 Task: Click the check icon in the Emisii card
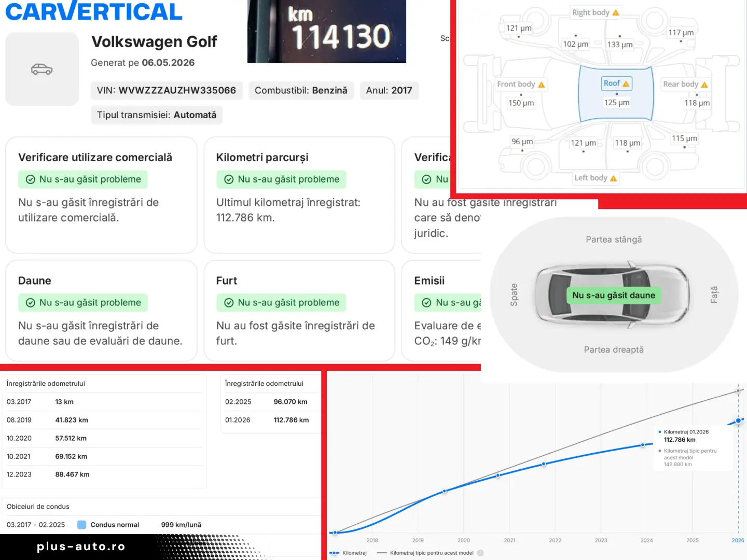[426, 303]
